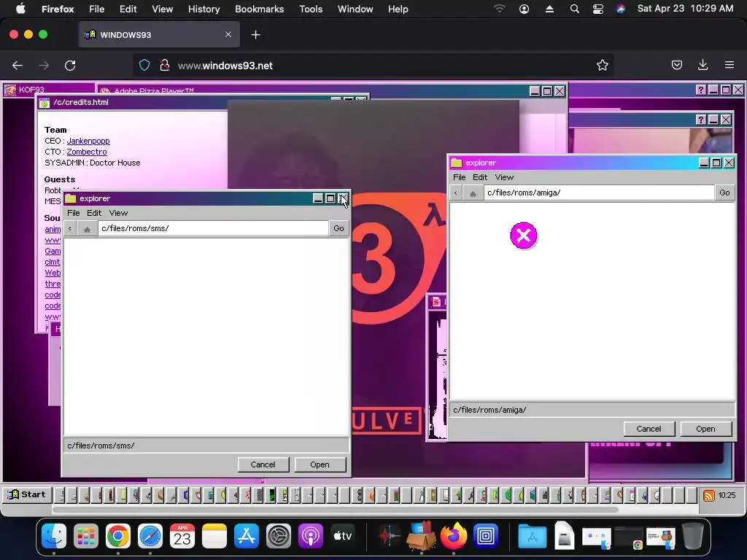Click the pink error X icon
This screenshot has width=747, height=560.
(524, 236)
